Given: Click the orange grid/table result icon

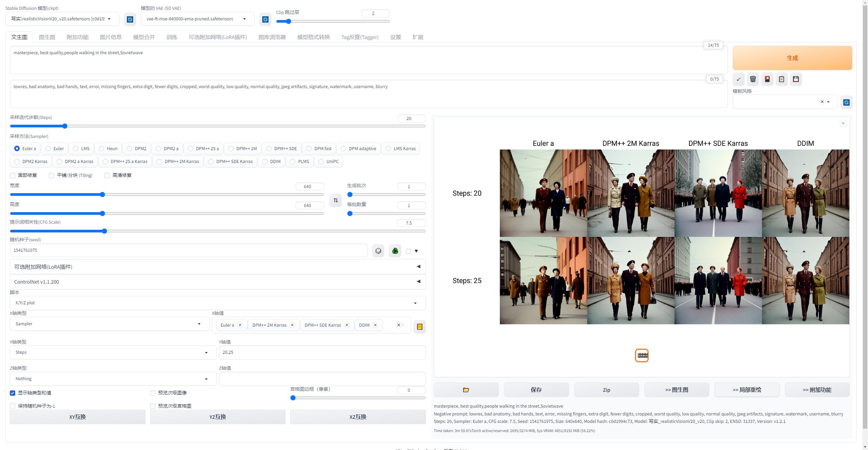Looking at the screenshot, I should (642, 355).
